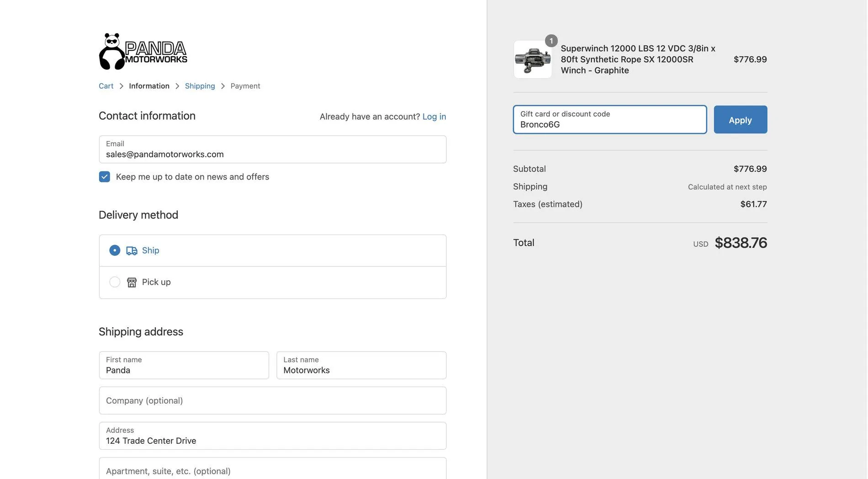Click the Superwinch product title text
This screenshot has height=479, width=868.
click(638, 59)
